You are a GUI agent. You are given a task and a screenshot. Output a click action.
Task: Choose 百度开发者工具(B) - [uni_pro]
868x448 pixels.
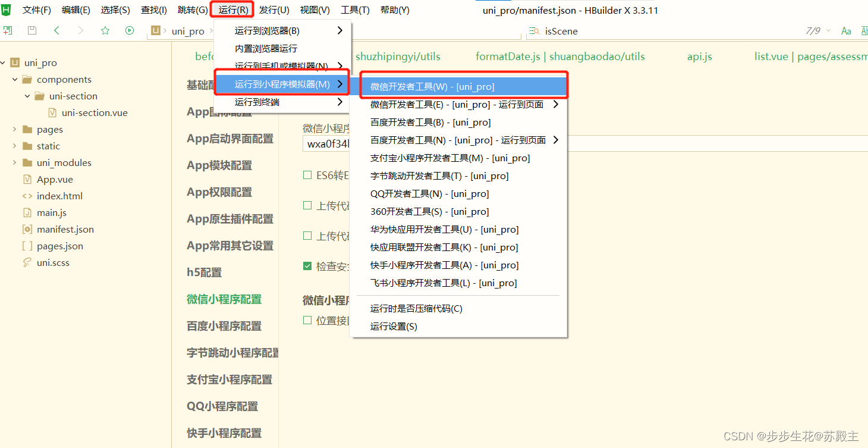tap(458, 122)
